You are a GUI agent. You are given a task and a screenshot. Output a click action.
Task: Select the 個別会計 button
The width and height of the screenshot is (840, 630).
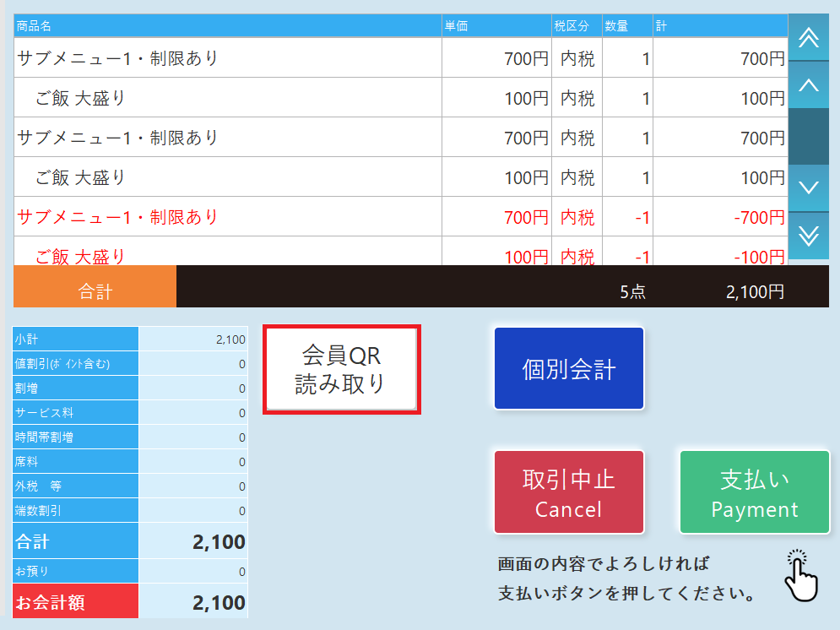pos(569,368)
